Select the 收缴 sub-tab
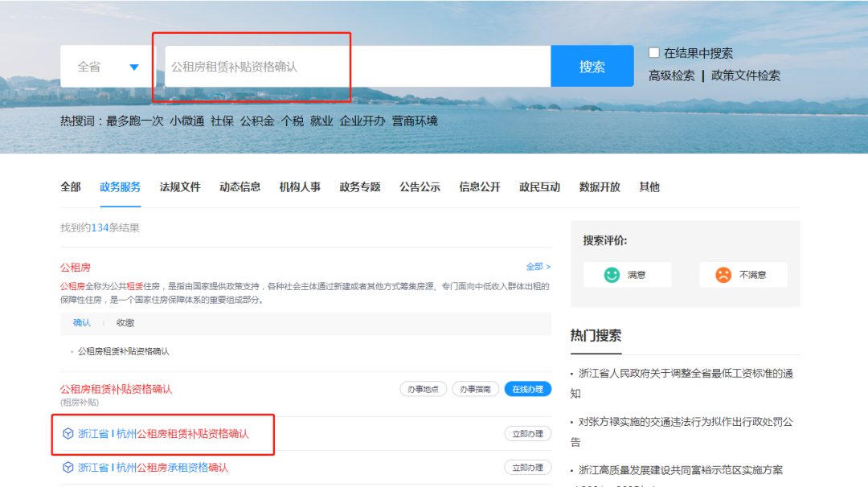The height and width of the screenshot is (487, 868). coord(125,323)
